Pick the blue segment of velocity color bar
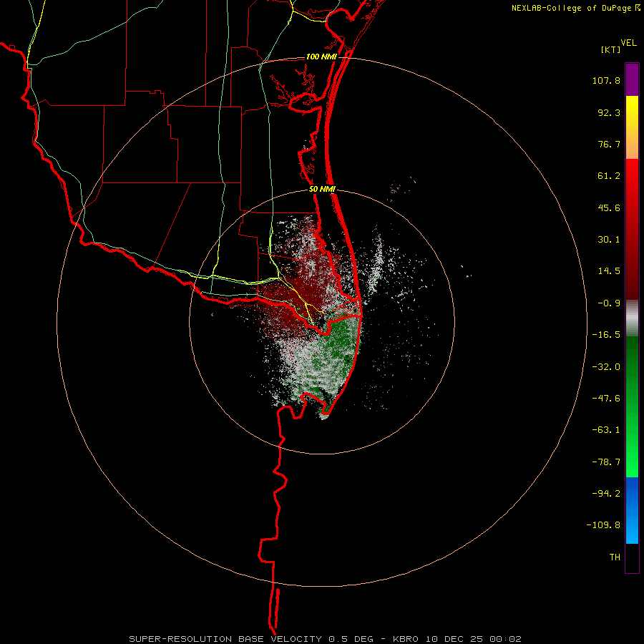 click(x=632, y=510)
